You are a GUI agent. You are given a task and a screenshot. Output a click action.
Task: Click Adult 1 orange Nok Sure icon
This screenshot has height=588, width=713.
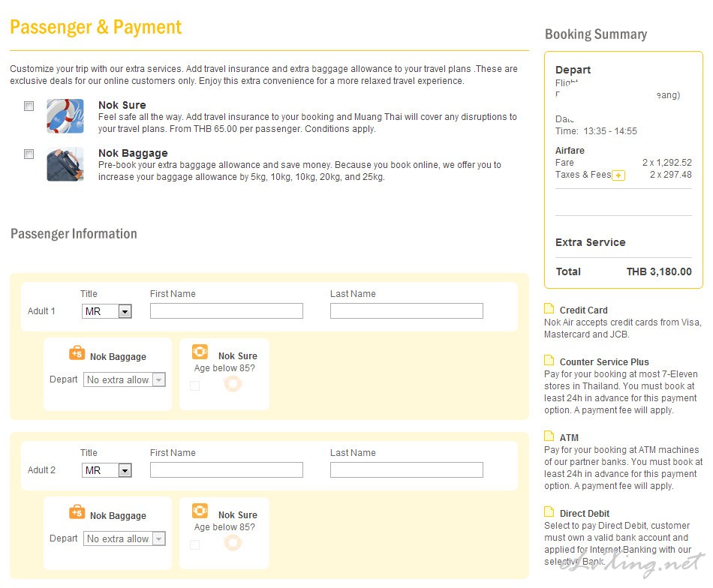(200, 352)
